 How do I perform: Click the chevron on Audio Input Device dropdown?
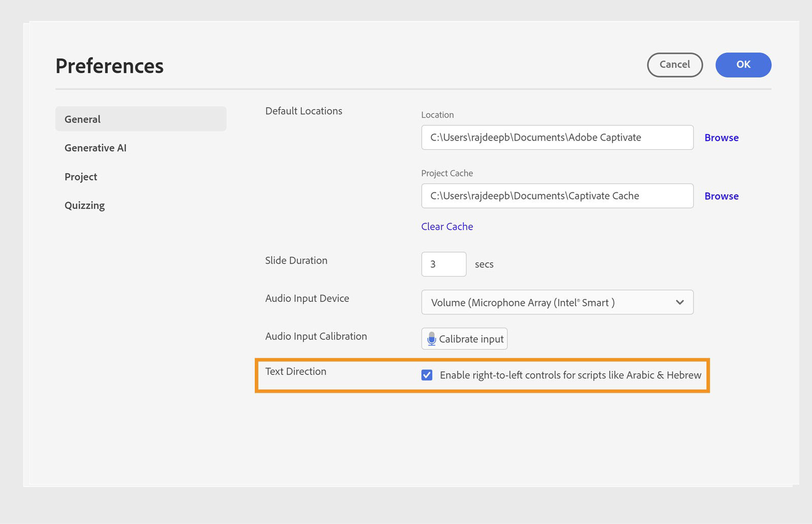coord(679,302)
